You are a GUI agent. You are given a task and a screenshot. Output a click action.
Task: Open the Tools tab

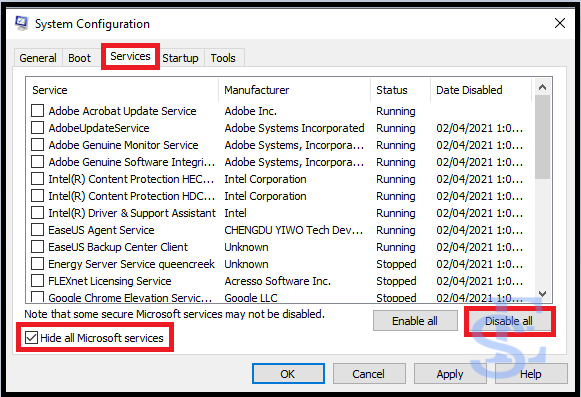click(223, 58)
